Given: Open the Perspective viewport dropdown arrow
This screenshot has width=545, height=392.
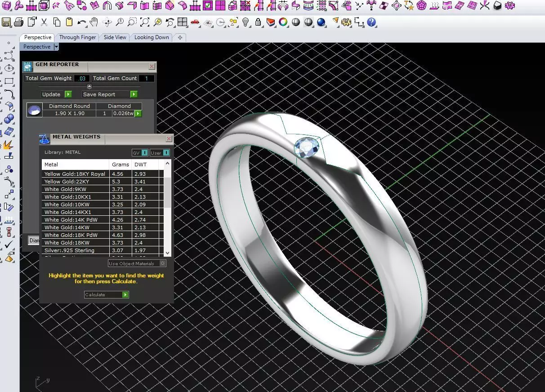Looking at the screenshot, I should pyautogui.click(x=56, y=47).
